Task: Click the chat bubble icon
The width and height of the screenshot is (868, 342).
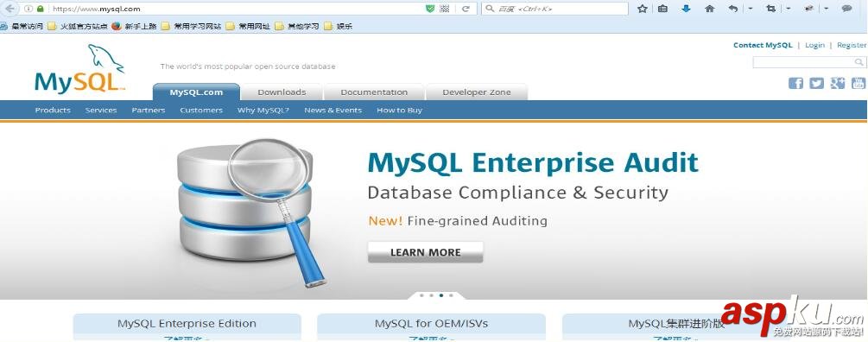Action: [x=847, y=9]
